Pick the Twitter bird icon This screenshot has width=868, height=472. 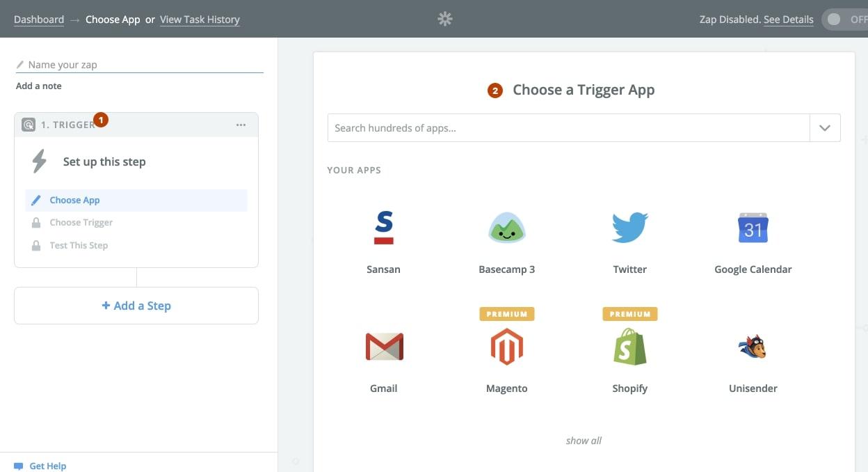point(630,228)
